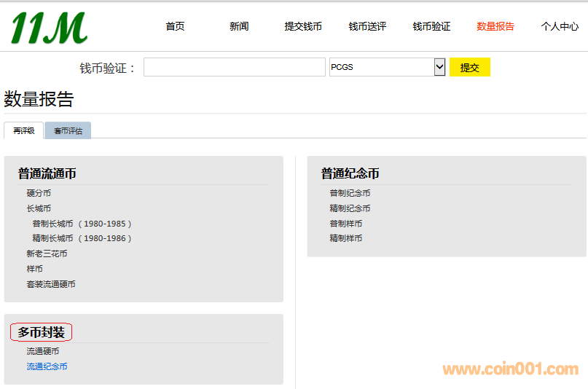Open the 新闻 navigation item
Viewport: 588px width, 389px height.
click(x=239, y=26)
